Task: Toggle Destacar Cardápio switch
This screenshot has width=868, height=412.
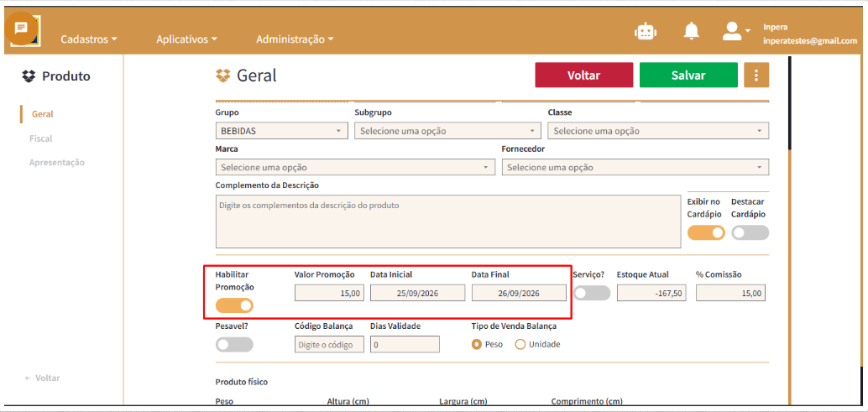Action: coord(750,232)
